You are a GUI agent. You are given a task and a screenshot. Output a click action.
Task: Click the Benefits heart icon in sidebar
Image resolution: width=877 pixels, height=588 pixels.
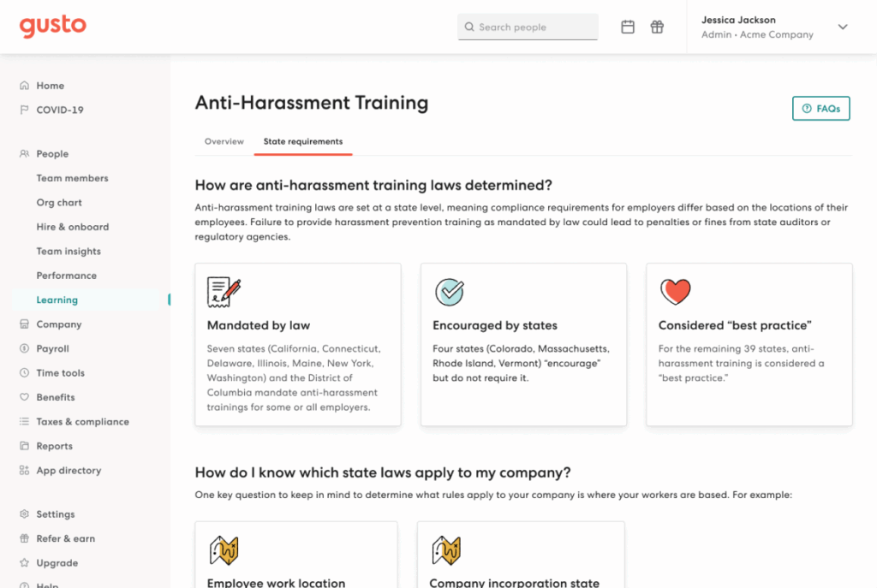24,397
